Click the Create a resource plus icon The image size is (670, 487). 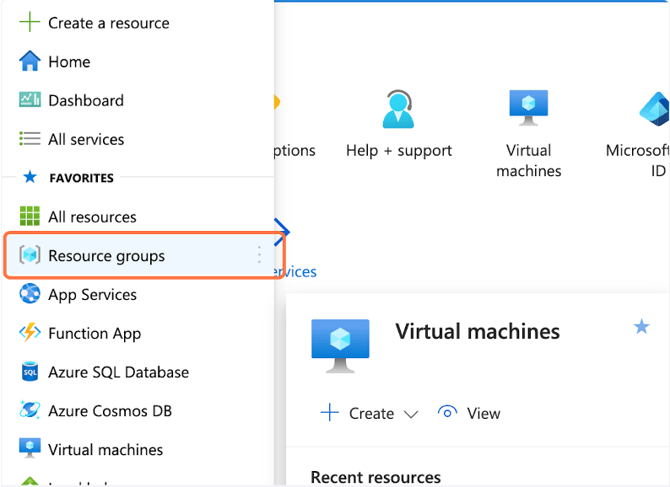pyautogui.click(x=30, y=22)
